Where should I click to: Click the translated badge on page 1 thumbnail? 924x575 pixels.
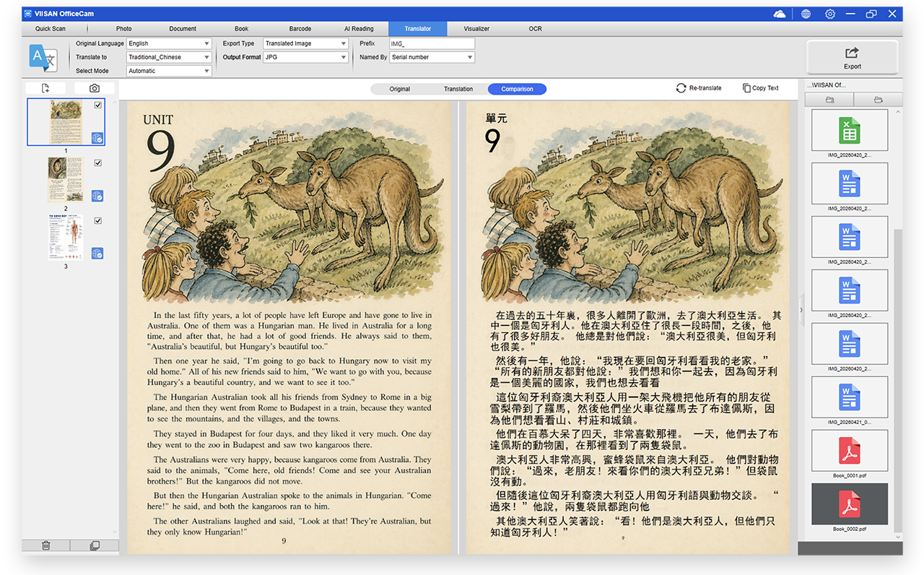[97, 138]
